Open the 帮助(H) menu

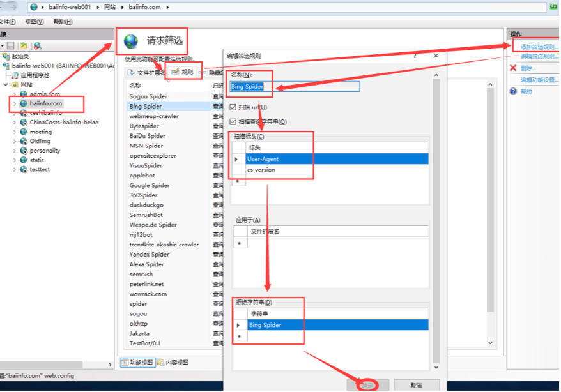point(63,22)
